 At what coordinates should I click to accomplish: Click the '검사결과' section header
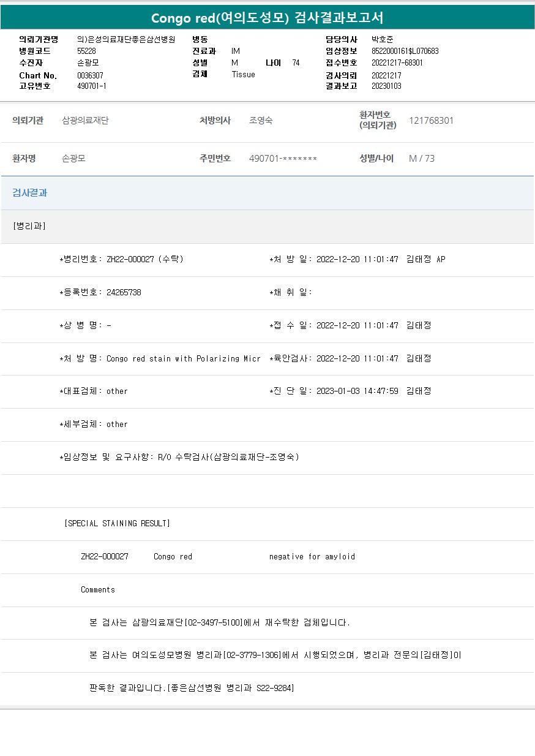point(30,193)
